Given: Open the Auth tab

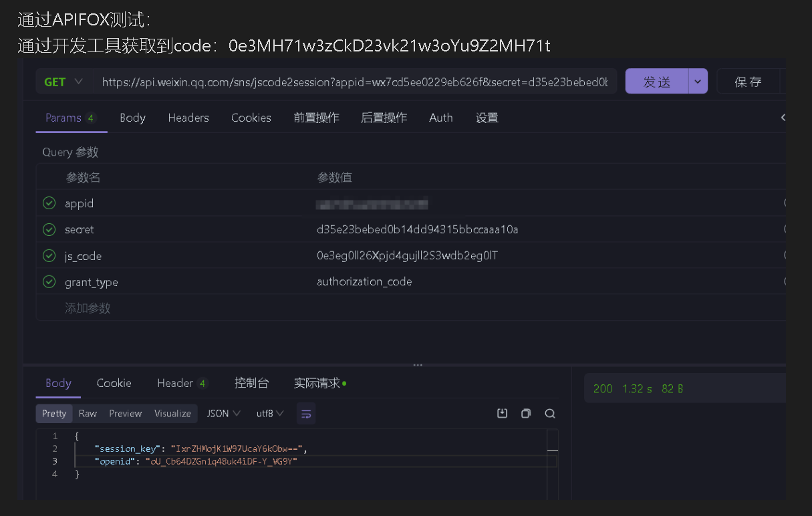Looking at the screenshot, I should tap(441, 118).
